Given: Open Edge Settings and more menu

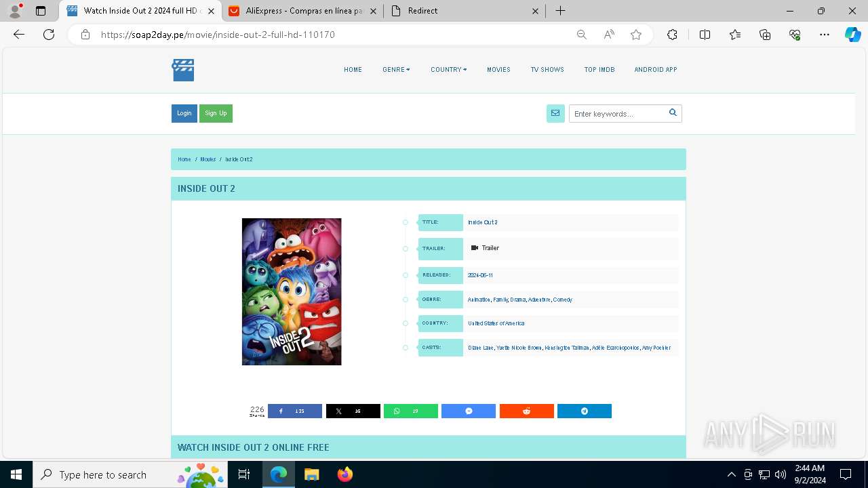Looking at the screenshot, I should point(825,35).
